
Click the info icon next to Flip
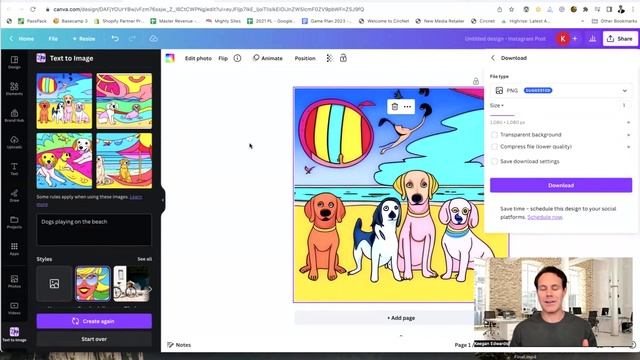[x=237, y=58]
